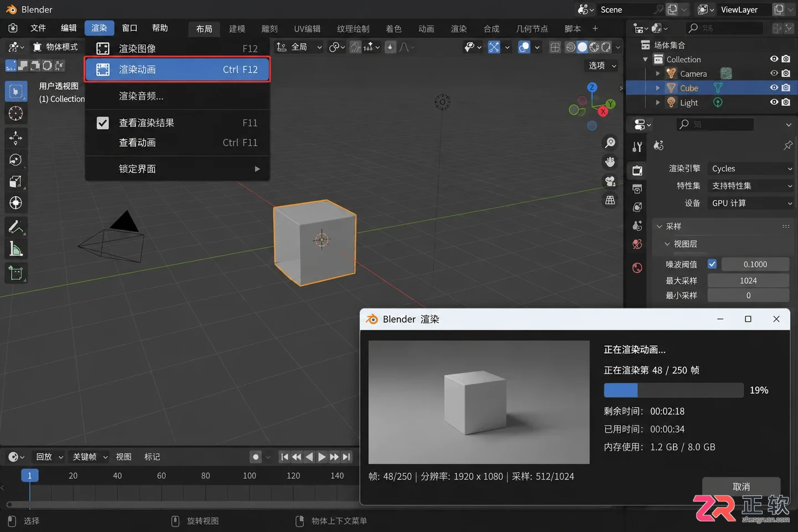Viewport: 798px width, 532px height.
Task: Select the Measure tool
Action: (16, 249)
